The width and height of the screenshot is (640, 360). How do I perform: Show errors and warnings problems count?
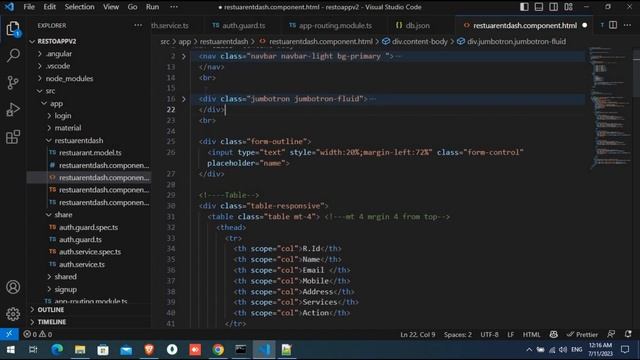click(x=38, y=334)
